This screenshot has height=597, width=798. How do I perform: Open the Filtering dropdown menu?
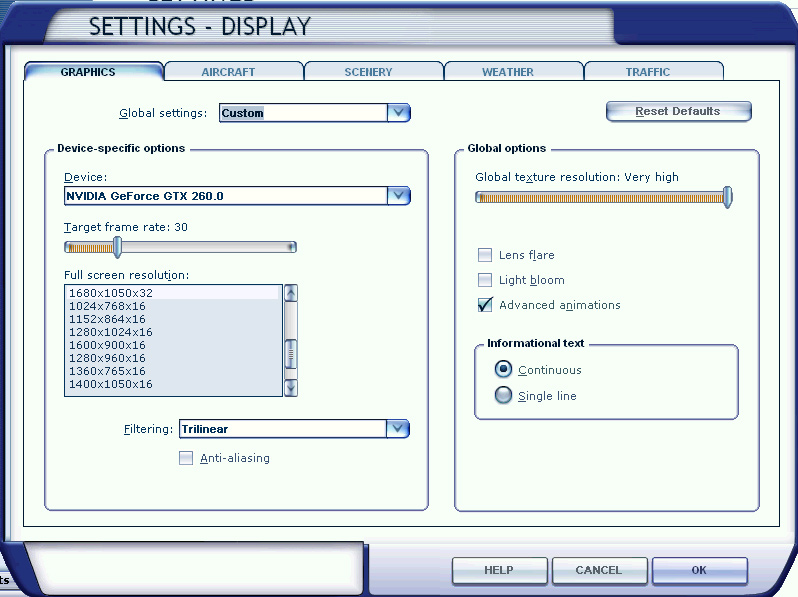[398, 429]
